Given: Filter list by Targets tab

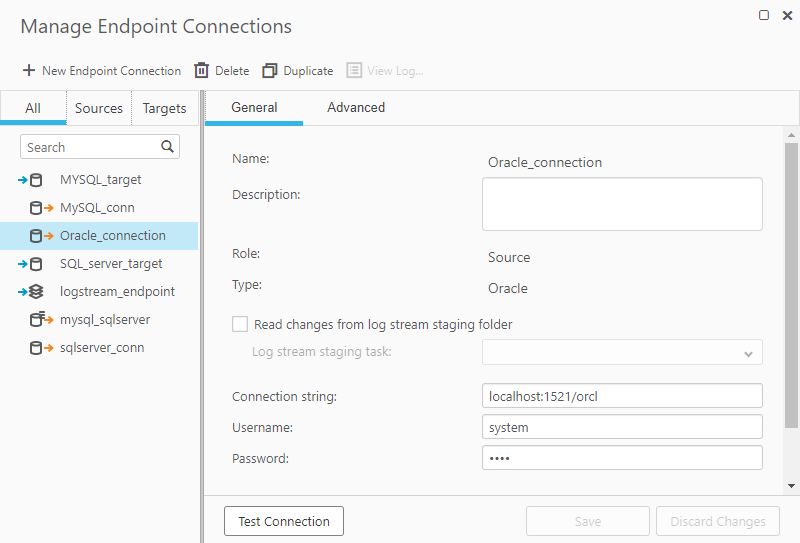Looking at the screenshot, I should (x=165, y=108).
